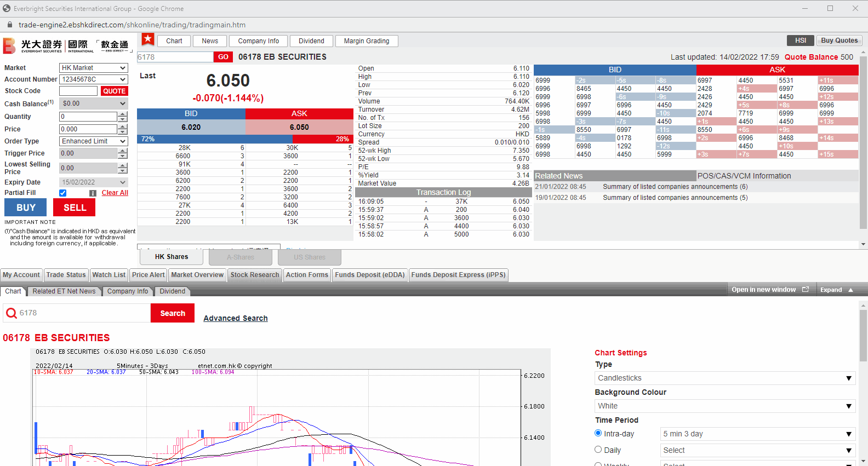Click the red Search button
This screenshot has height=466, width=868.
pyautogui.click(x=173, y=313)
